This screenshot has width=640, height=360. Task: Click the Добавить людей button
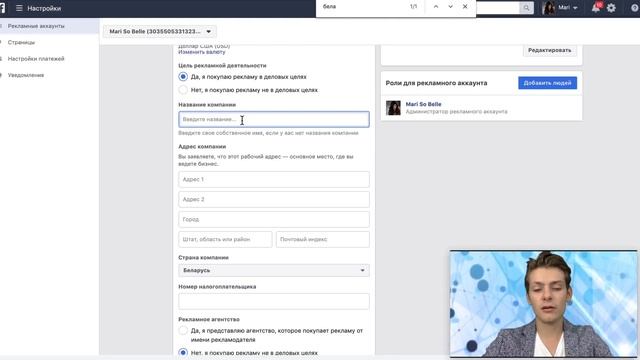tap(547, 83)
